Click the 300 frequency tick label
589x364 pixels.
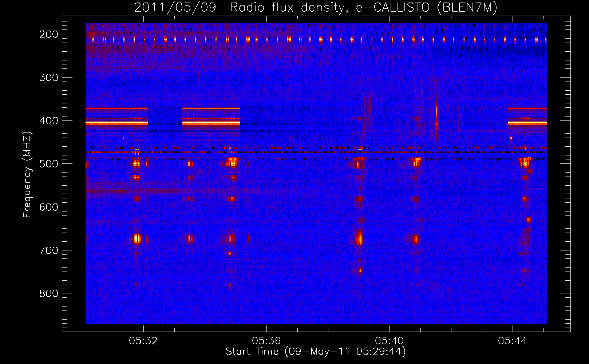(49, 78)
